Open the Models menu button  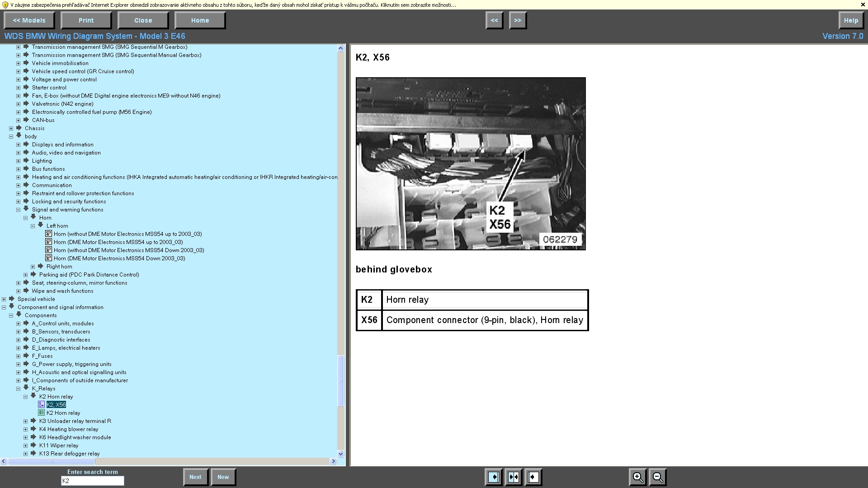click(29, 20)
